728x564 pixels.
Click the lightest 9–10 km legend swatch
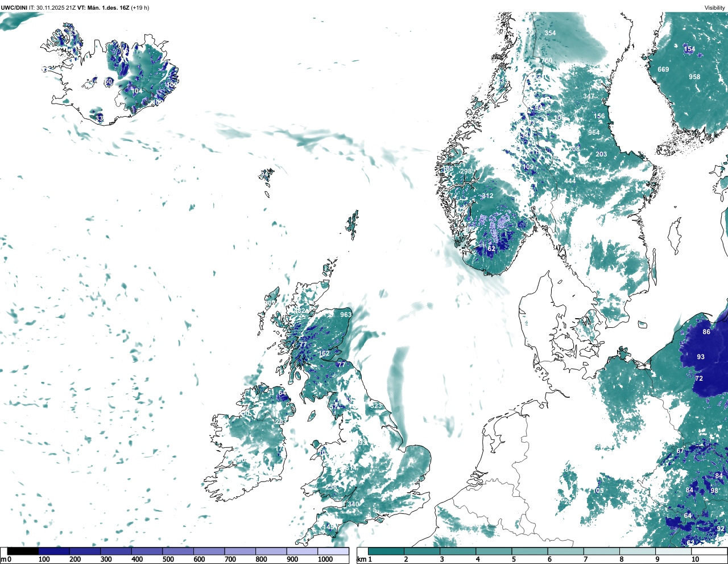point(674,551)
